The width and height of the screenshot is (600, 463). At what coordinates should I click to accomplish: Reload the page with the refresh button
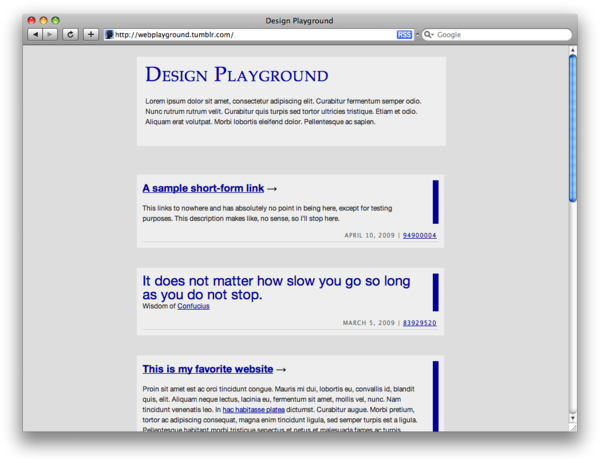pyautogui.click(x=70, y=34)
